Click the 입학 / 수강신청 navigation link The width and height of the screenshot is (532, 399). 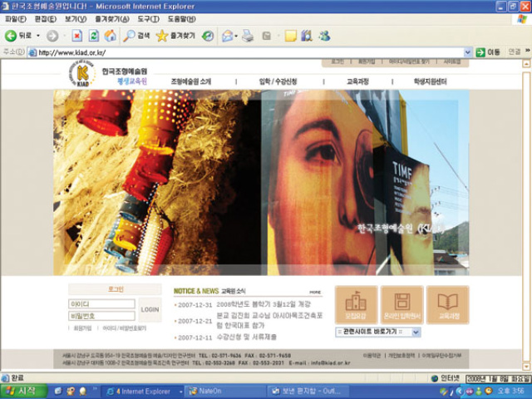click(x=278, y=81)
